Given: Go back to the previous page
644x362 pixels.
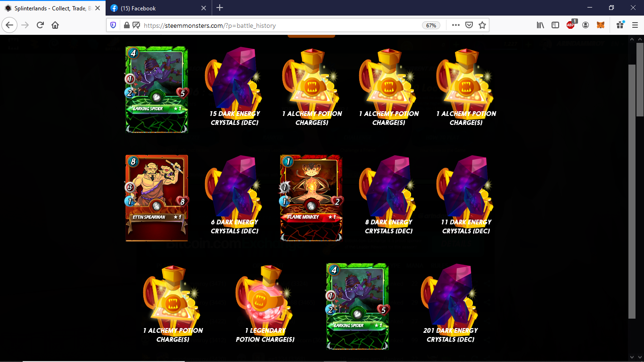Looking at the screenshot, I should click(9, 25).
